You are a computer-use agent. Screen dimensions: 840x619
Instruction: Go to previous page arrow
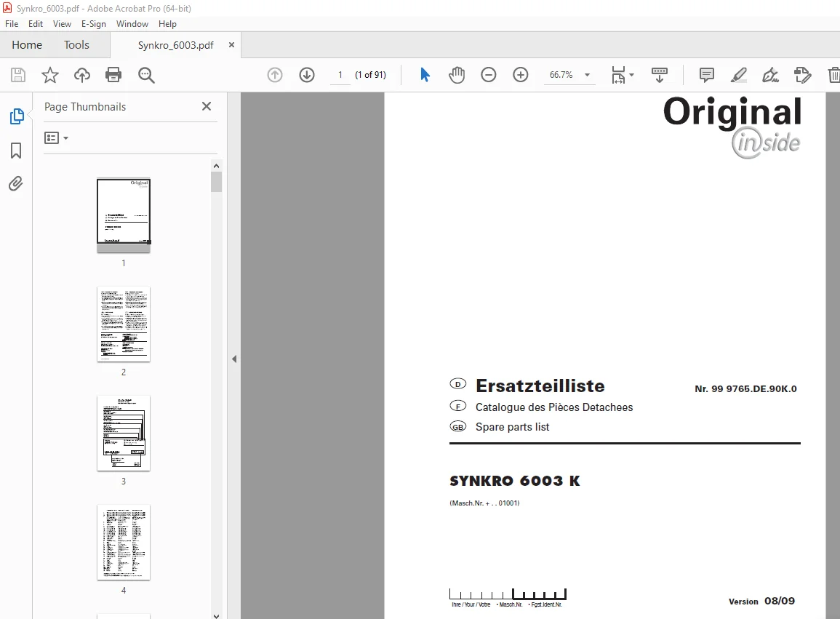tap(275, 75)
